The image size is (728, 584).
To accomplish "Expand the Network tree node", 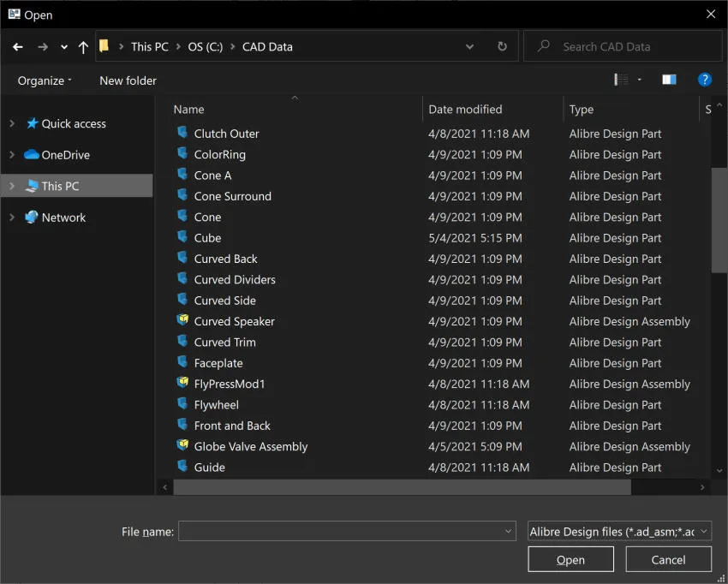I will [x=12, y=218].
